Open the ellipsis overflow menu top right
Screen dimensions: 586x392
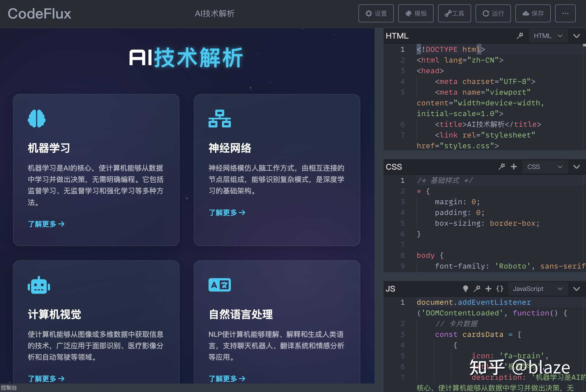pos(565,13)
